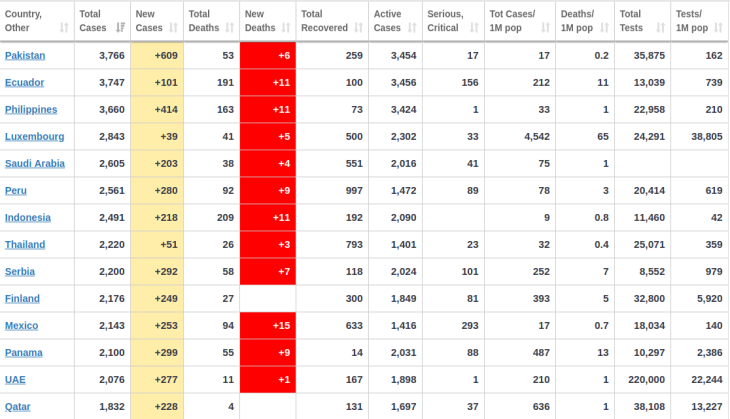This screenshot has width=730, height=419.
Task: Select Thailand's 793 total recovered cell
Action: 332,244
